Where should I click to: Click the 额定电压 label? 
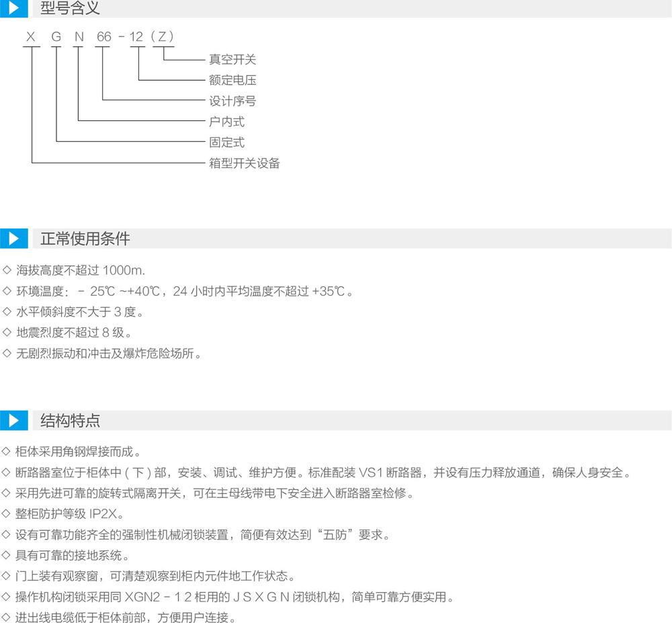tap(233, 81)
